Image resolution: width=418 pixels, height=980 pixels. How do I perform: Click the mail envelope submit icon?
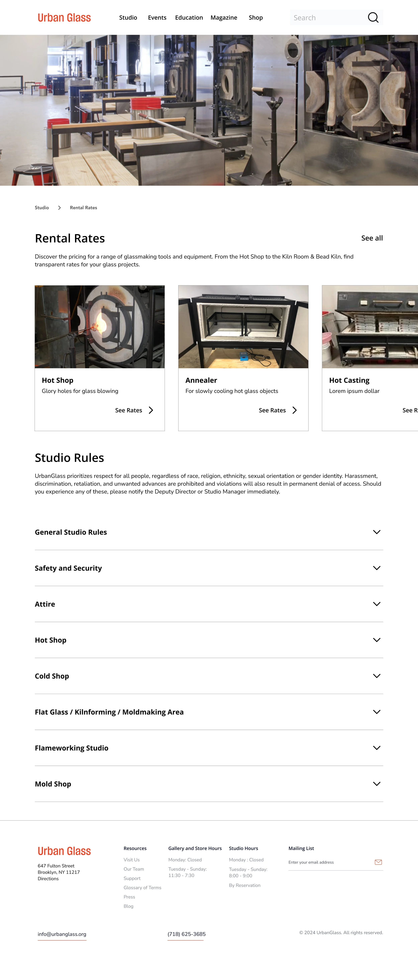click(378, 862)
